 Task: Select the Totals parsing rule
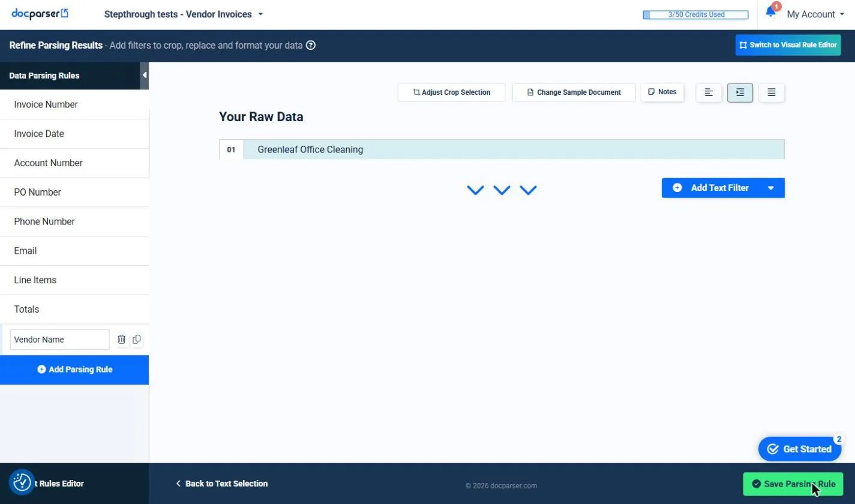point(74,310)
